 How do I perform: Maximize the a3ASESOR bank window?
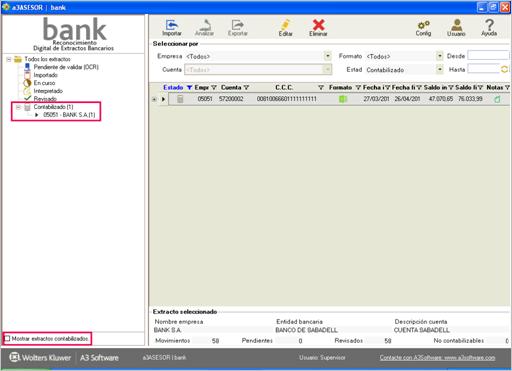pyautogui.click(x=494, y=7)
